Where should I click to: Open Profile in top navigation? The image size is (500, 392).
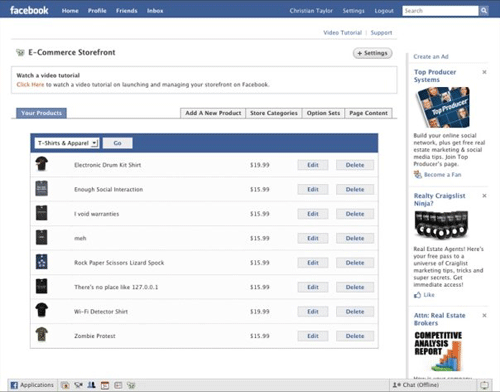click(97, 11)
